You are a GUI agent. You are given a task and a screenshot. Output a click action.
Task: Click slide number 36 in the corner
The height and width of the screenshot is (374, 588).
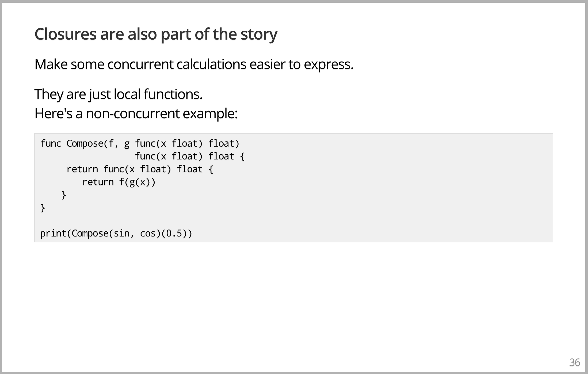click(574, 362)
